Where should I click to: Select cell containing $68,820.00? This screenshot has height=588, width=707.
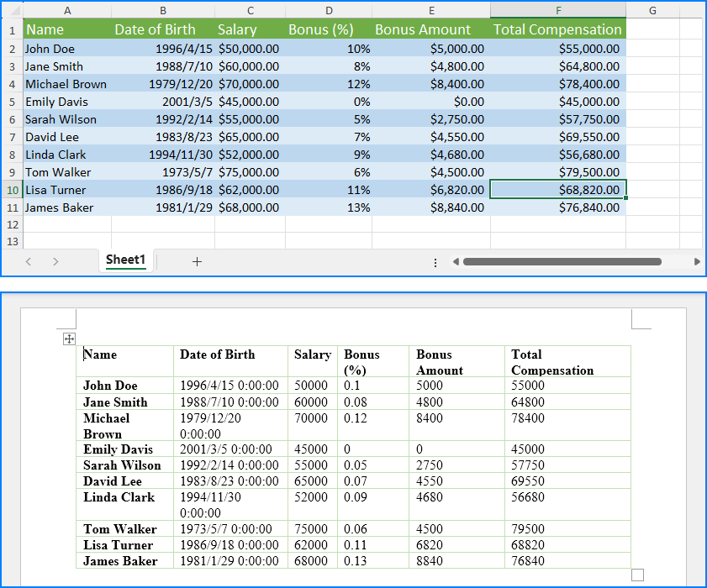558,190
